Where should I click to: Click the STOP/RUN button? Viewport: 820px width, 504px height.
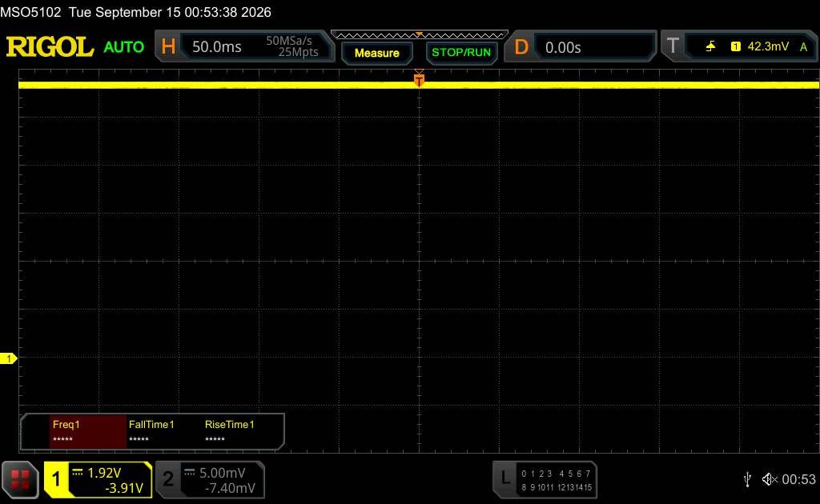click(461, 53)
